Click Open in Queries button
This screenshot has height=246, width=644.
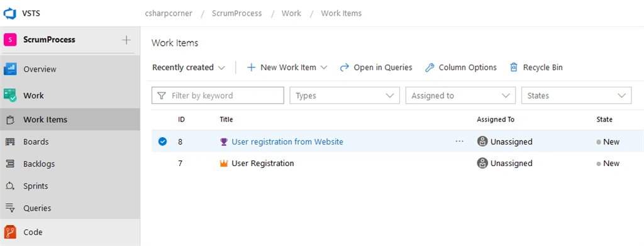point(376,67)
